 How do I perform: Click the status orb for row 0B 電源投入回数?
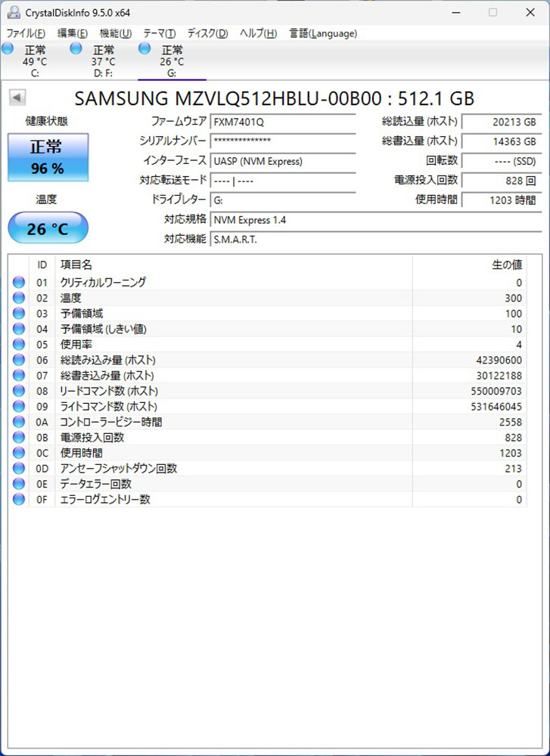point(19,437)
